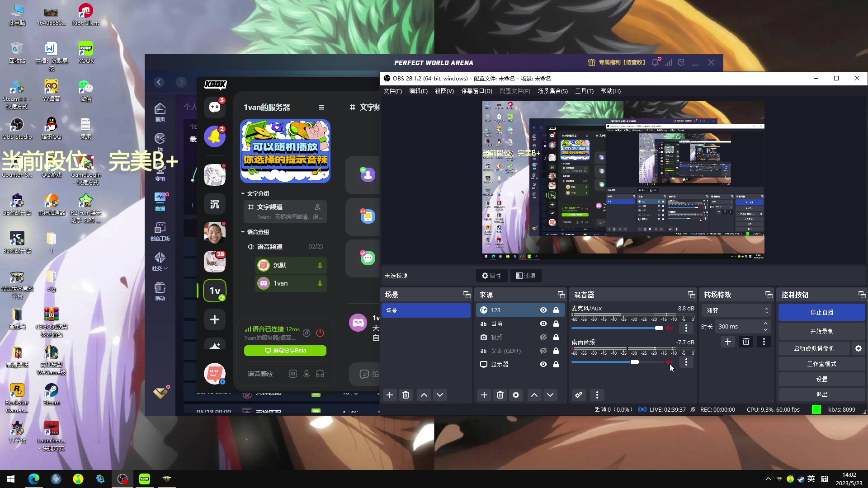The image size is (868, 488).
Task: Pop out the 混音器 dock panel
Action: pyautogui.click(x=692, y=295)
